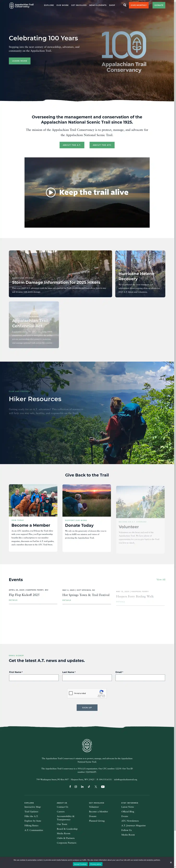Open the search magnifier icon in header
176x868 pixels.
(125, 5)
